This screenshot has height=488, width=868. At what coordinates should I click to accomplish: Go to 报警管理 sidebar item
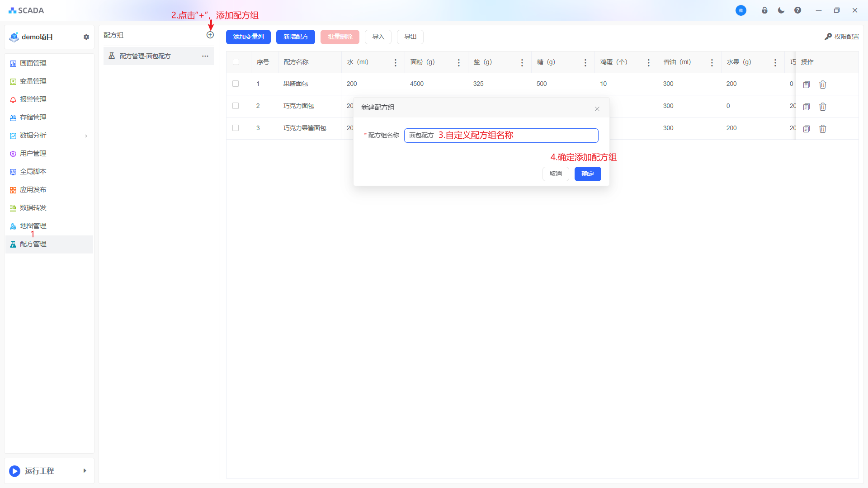tap(33, 99)
